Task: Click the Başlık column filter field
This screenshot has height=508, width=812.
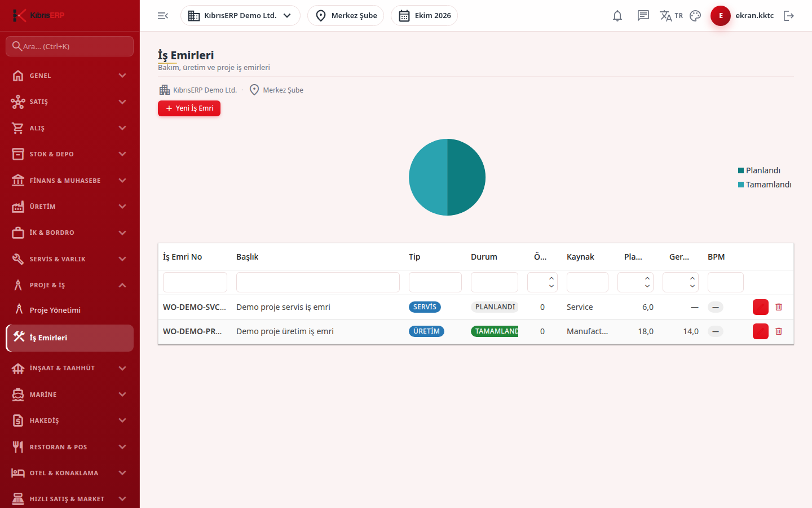Action: click(318, 282)
